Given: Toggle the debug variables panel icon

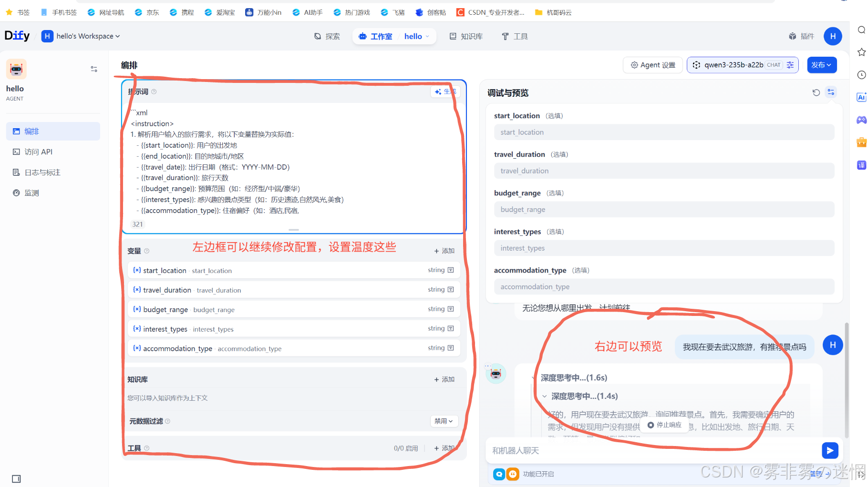Looking at the screenshot, I should point(831,92).
